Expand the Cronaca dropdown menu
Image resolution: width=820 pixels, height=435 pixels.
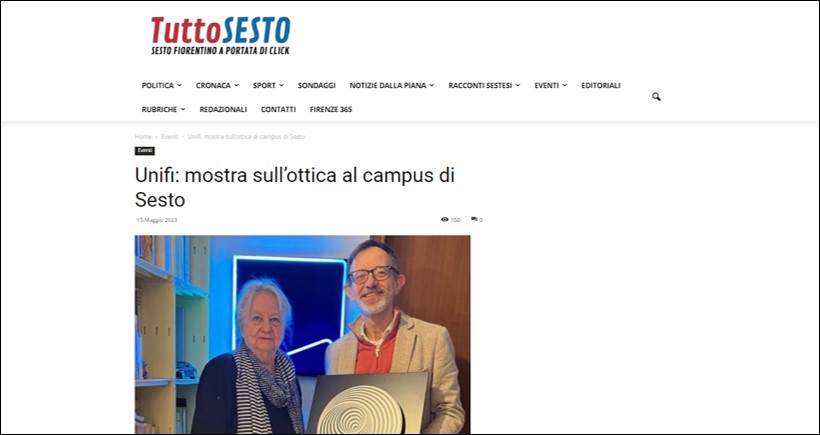217,85
